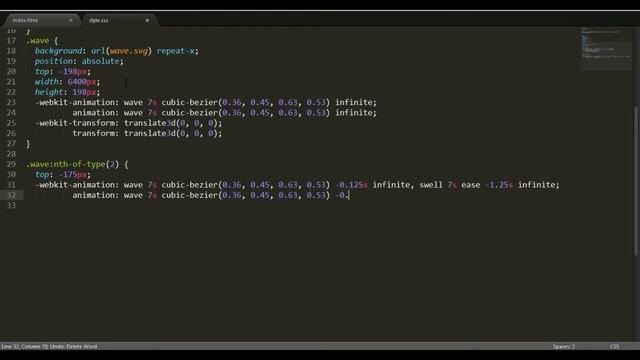Click line number 29 in gutter
The image size is (640, 360).
coord(11,164)
